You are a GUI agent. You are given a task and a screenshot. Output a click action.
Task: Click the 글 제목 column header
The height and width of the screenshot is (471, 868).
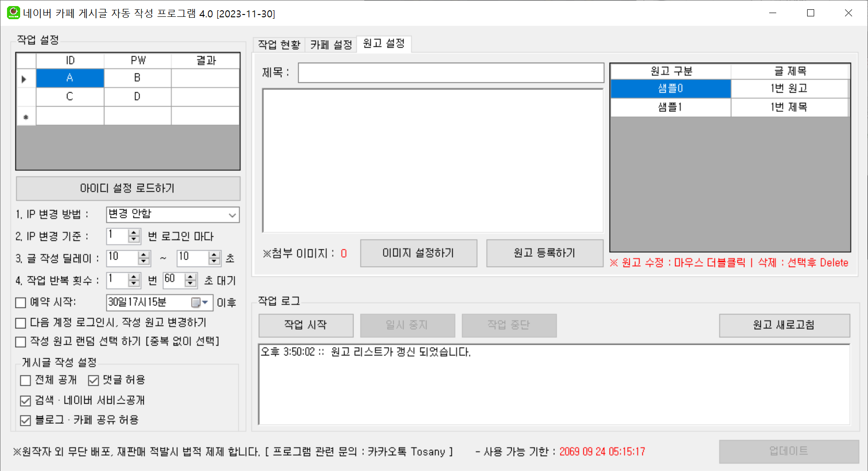point(790,72)
